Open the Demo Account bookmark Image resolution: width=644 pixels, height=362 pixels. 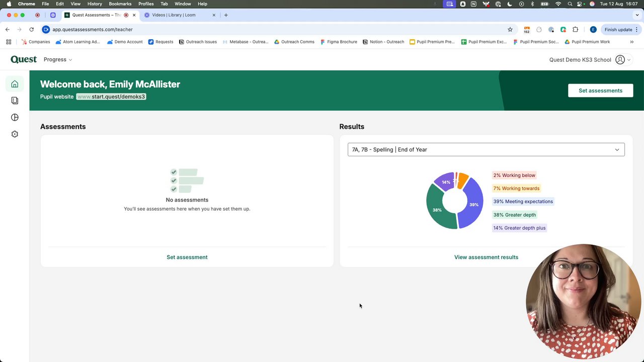[x=125, y=42]
